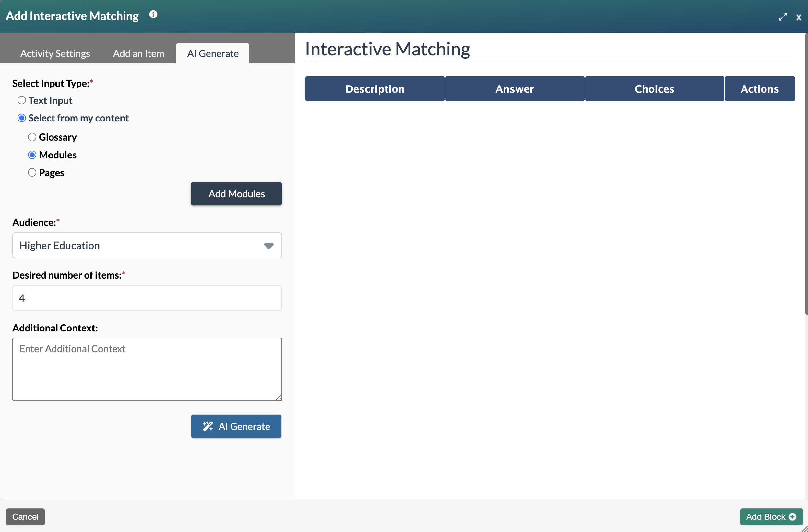Open the Add an Item tab

click(x=138, y=53)
